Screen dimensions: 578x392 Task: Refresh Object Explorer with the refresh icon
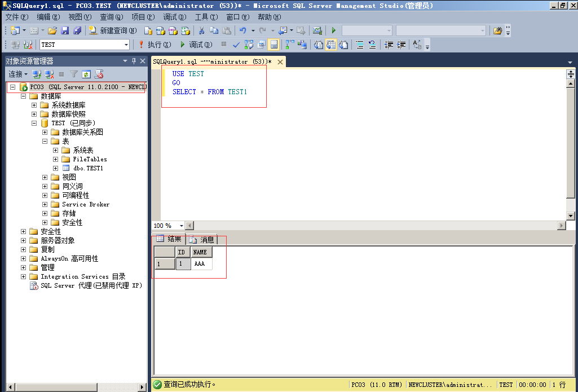click(x=86, y=74)
